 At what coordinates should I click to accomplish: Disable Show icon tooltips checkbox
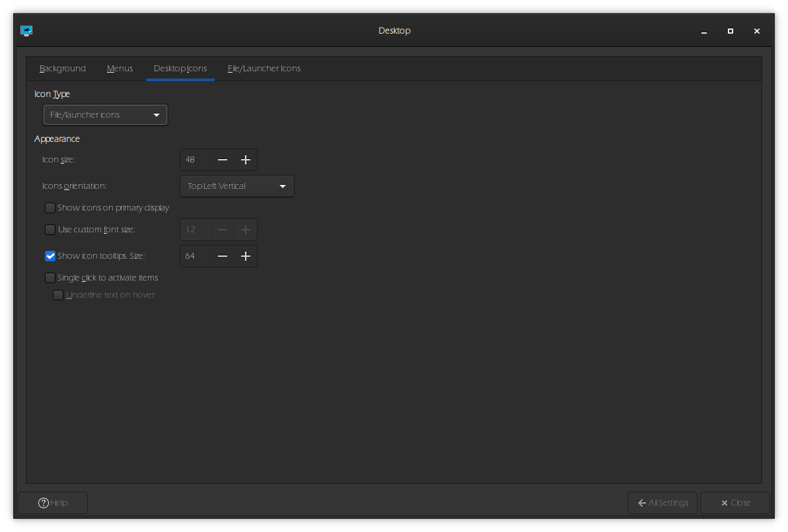tap(50, 256)
